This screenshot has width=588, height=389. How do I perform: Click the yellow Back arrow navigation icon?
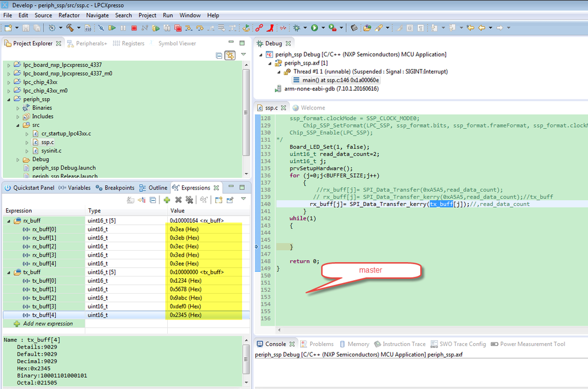(x=482, y=28)
